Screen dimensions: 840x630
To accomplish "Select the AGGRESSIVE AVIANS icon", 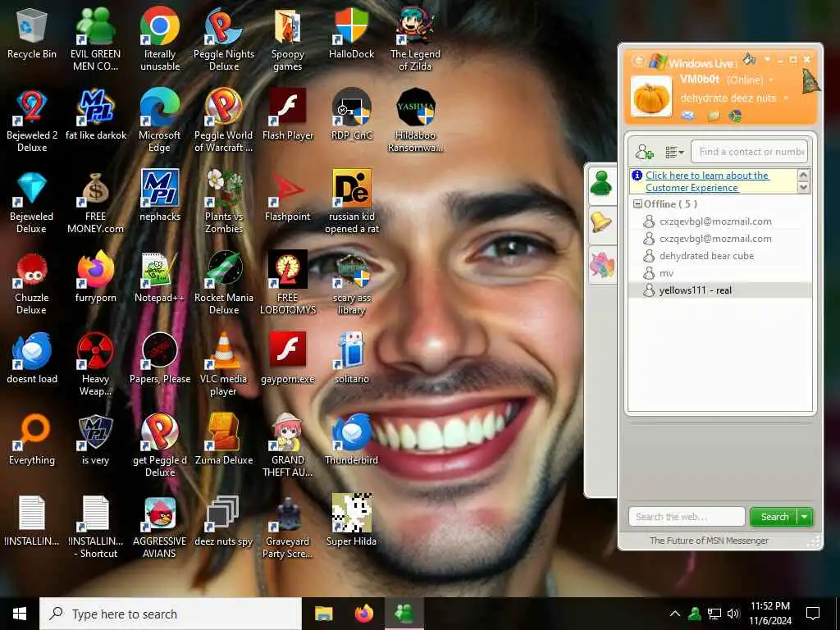I will click(160, 527).
